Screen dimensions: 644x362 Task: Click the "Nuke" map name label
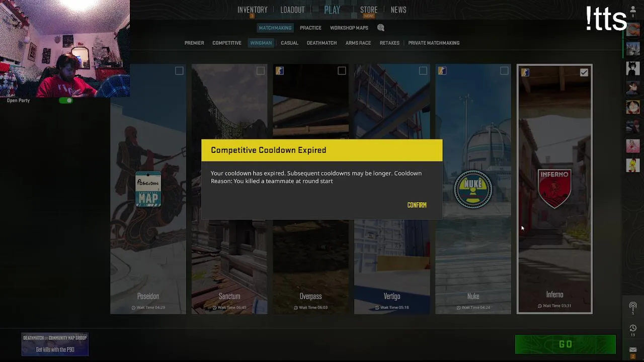point(473,297)
